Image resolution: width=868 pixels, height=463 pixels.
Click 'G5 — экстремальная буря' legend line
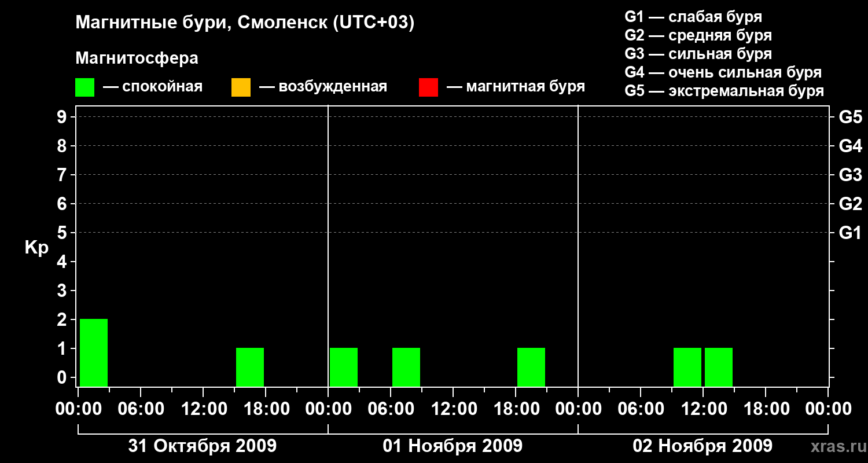(x=724, y=91)
